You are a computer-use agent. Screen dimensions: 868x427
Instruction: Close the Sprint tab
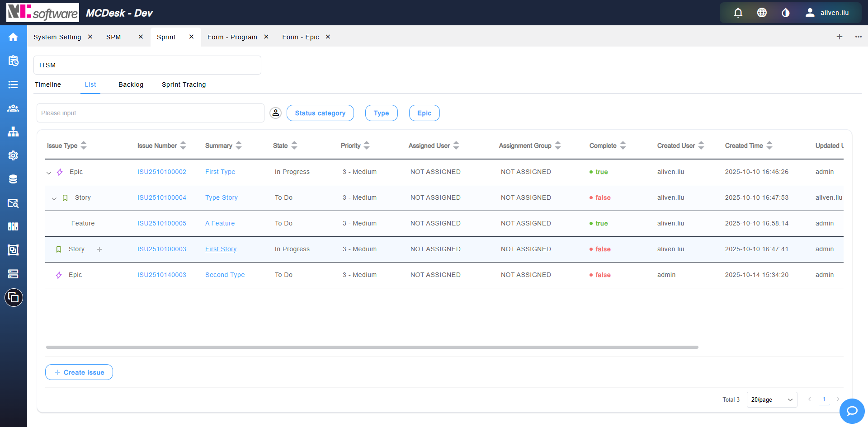click(191, 37)
